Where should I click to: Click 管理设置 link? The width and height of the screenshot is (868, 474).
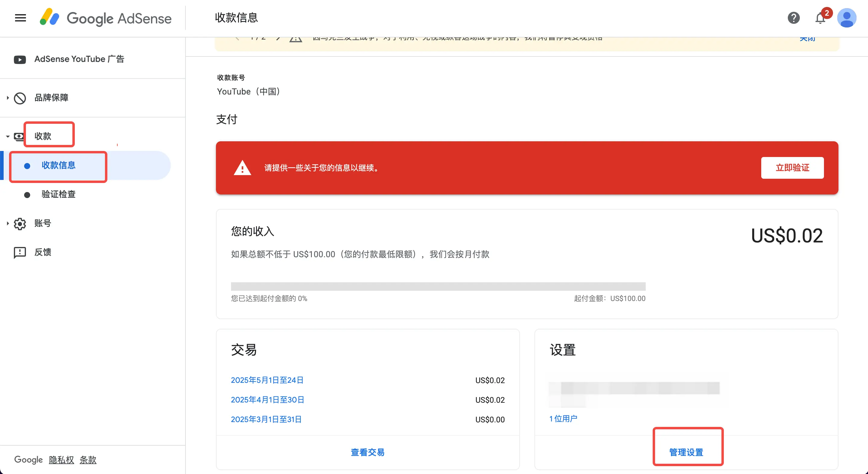click(x=686, y=452)
